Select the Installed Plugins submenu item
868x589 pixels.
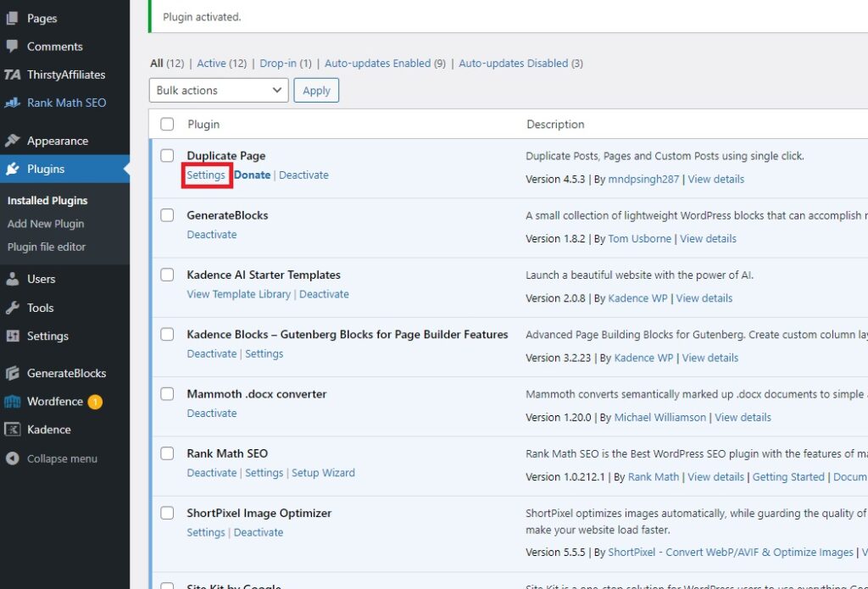pos(47,200)
